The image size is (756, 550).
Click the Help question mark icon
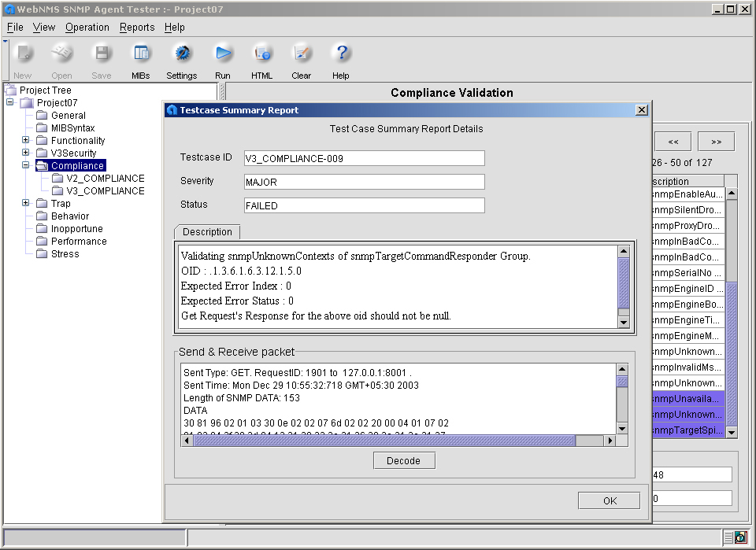(341, 53)
